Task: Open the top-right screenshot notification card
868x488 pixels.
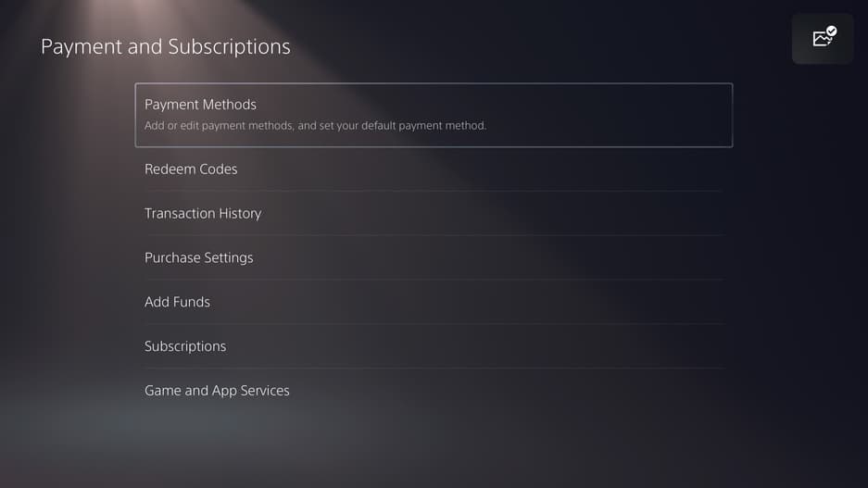Action: (x=823, y=38)
